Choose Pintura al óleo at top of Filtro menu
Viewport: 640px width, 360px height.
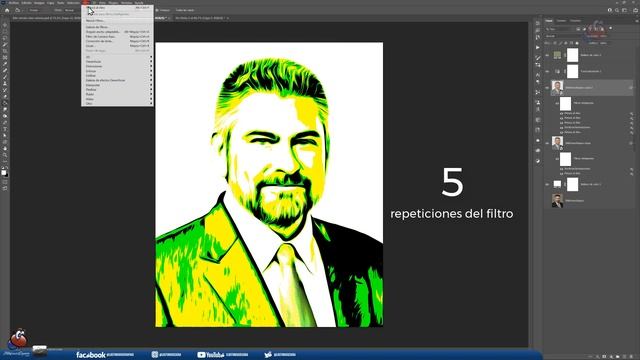click(118, 8)
